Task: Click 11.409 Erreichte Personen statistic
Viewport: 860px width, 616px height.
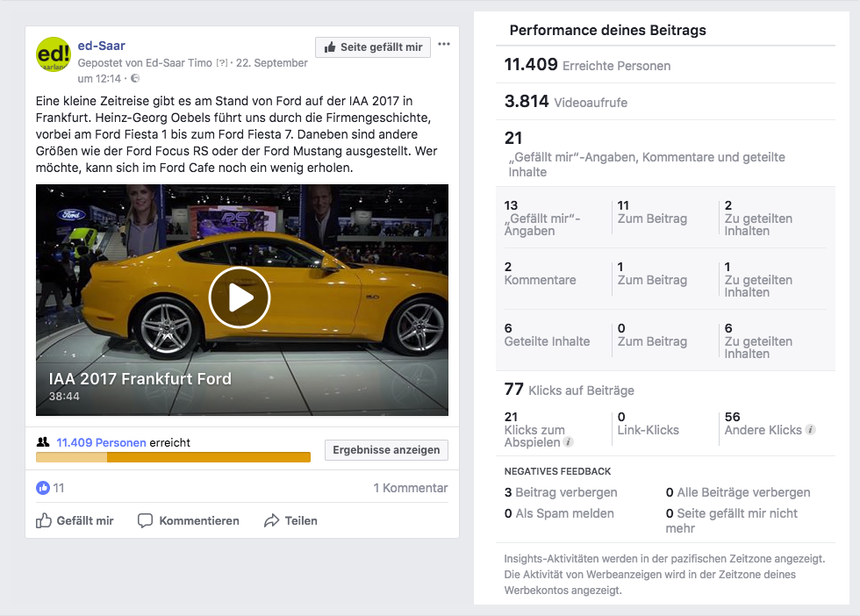Action: (587, 65)
